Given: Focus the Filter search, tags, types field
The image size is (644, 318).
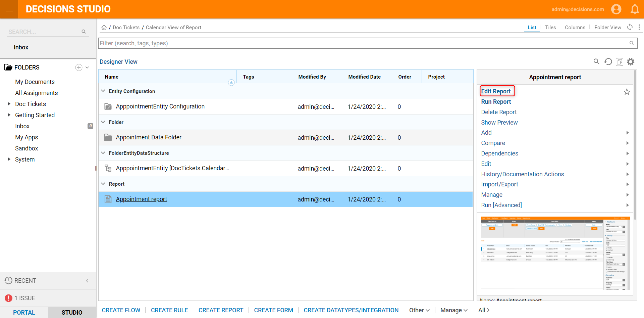Looking at the screenshot, I should (368, 43).
